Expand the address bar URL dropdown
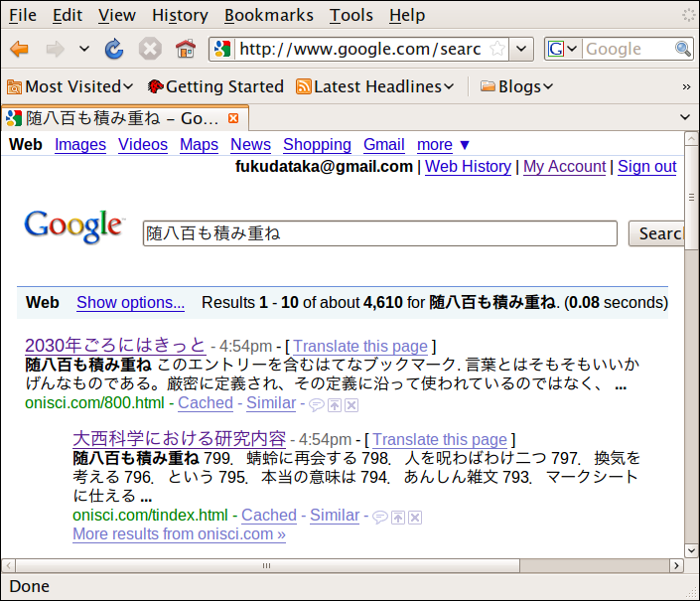 point(521,49)
